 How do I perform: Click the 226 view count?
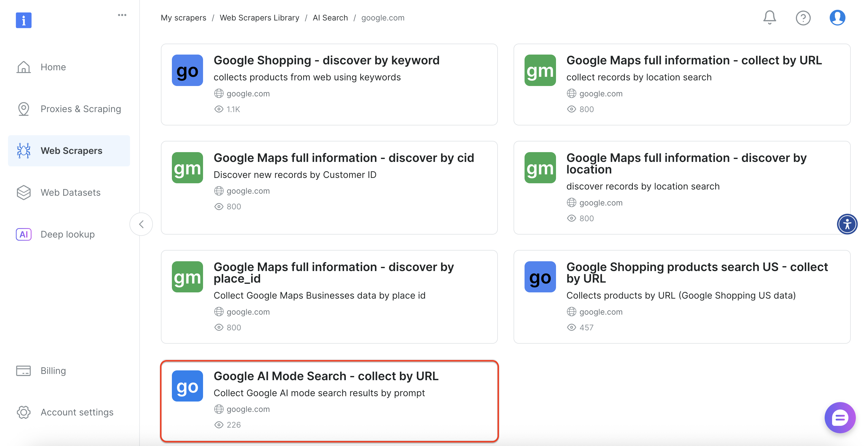[x=234, y=425]
